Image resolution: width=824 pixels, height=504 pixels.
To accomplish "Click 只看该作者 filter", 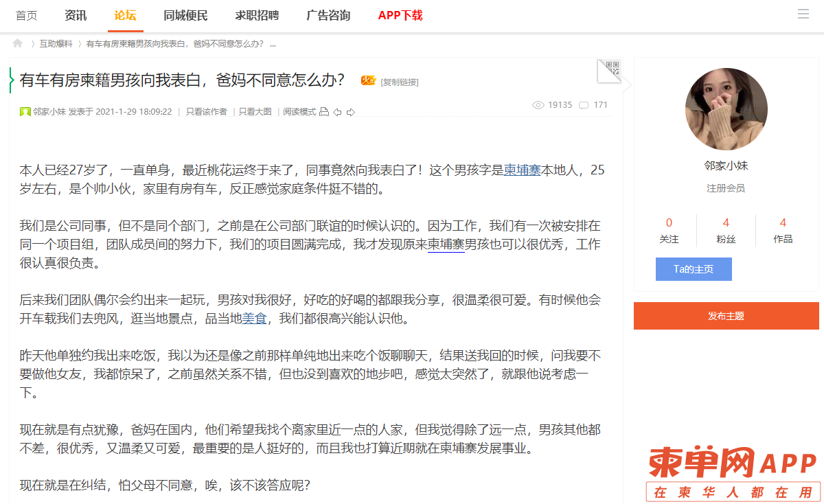I will point(206,112).
